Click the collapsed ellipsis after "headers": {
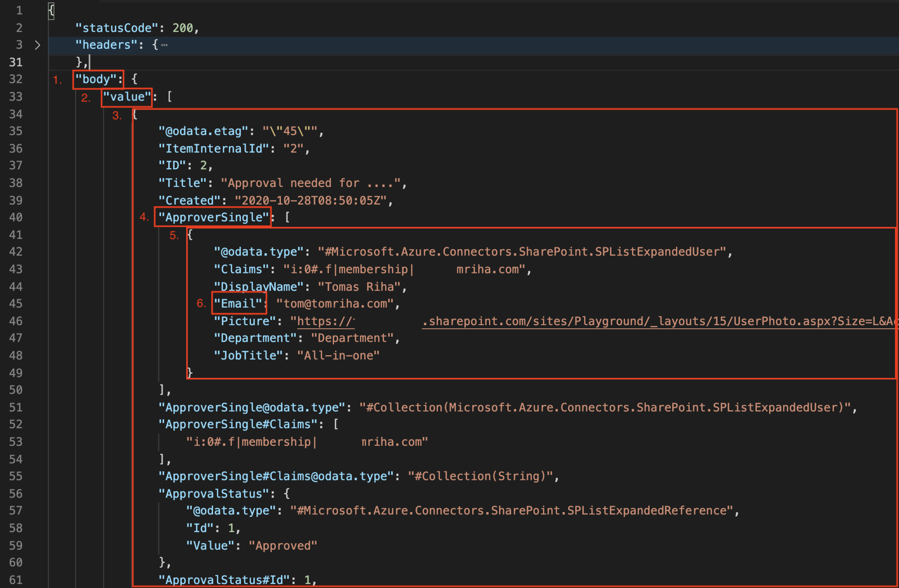 pos(164,45)
